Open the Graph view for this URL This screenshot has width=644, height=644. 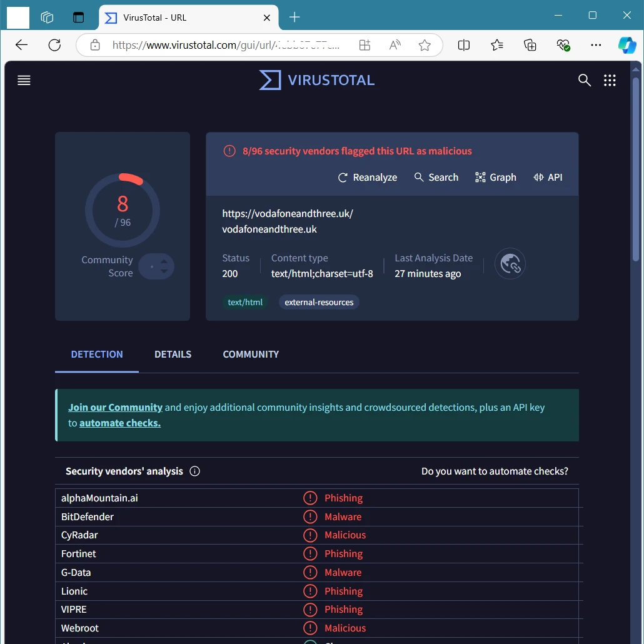coord(496,178)
